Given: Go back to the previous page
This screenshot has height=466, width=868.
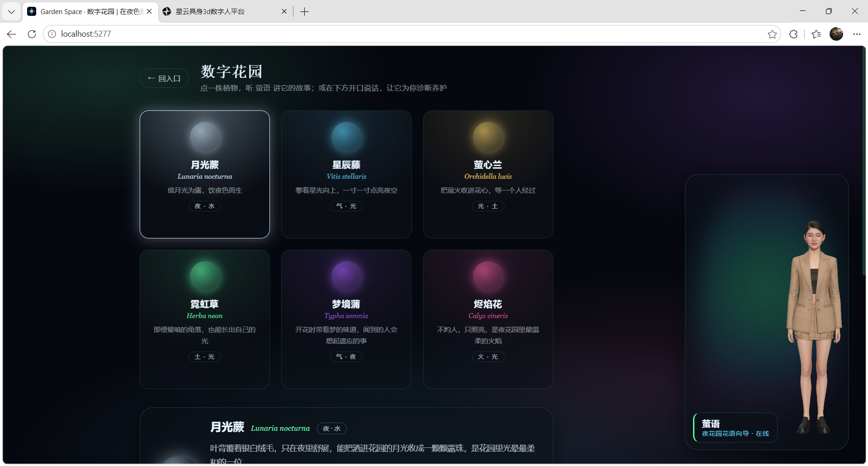Looking at the screenshot, I should (x=12, y=34).
